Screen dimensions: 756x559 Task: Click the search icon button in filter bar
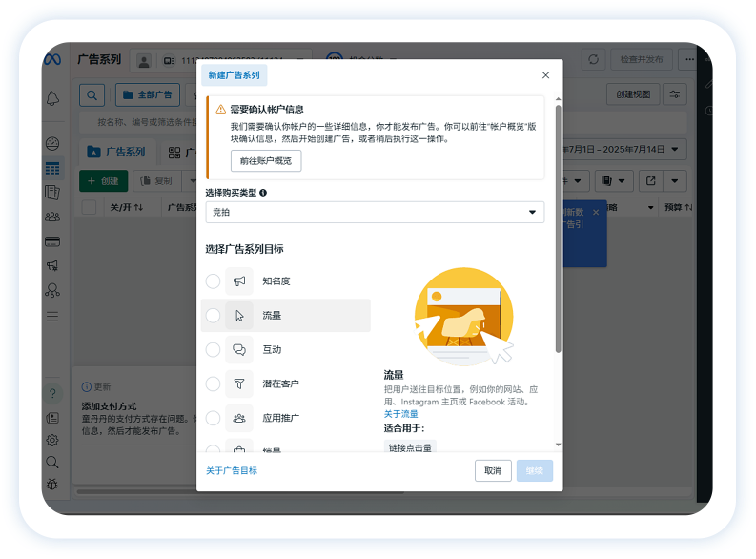[92, 95]
